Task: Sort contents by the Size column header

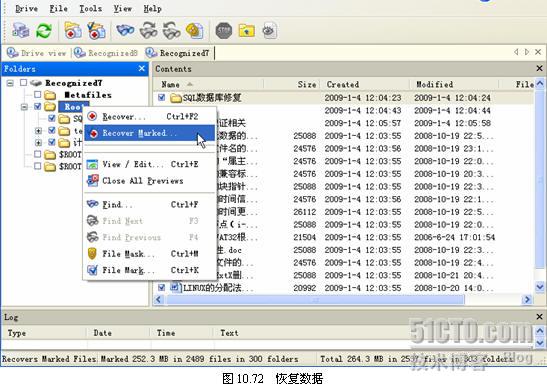Action: point(307,84)
